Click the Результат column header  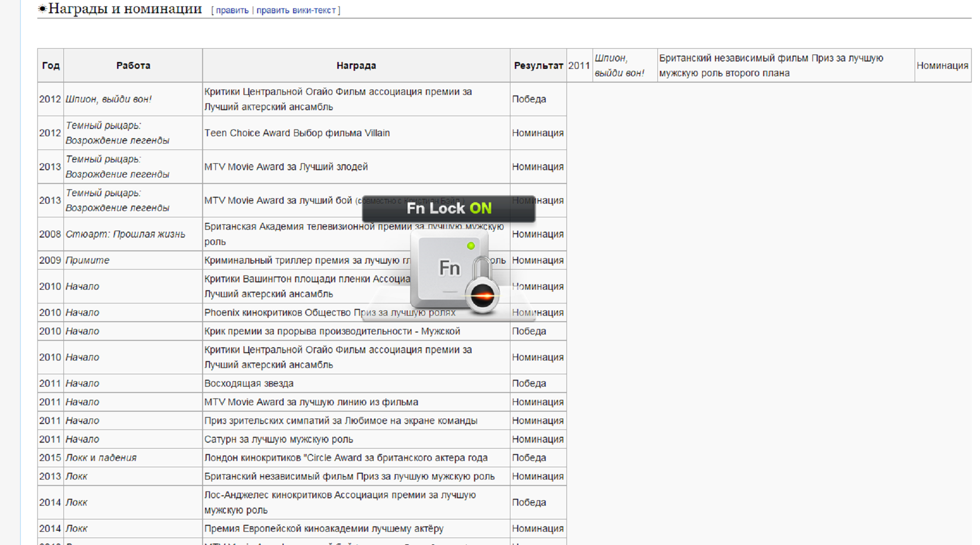tap(538, 65)
